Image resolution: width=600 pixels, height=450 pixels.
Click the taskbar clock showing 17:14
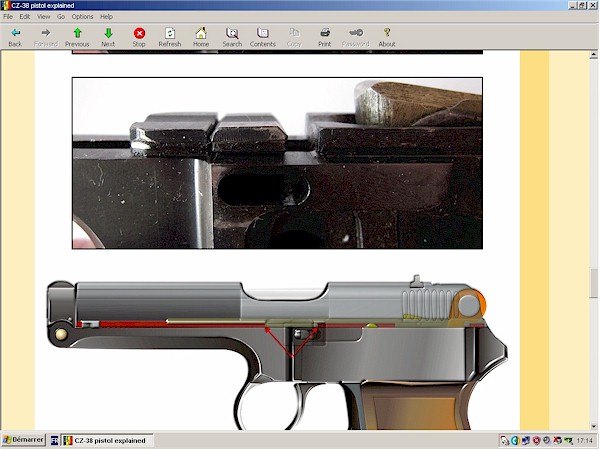coord(584,441)
